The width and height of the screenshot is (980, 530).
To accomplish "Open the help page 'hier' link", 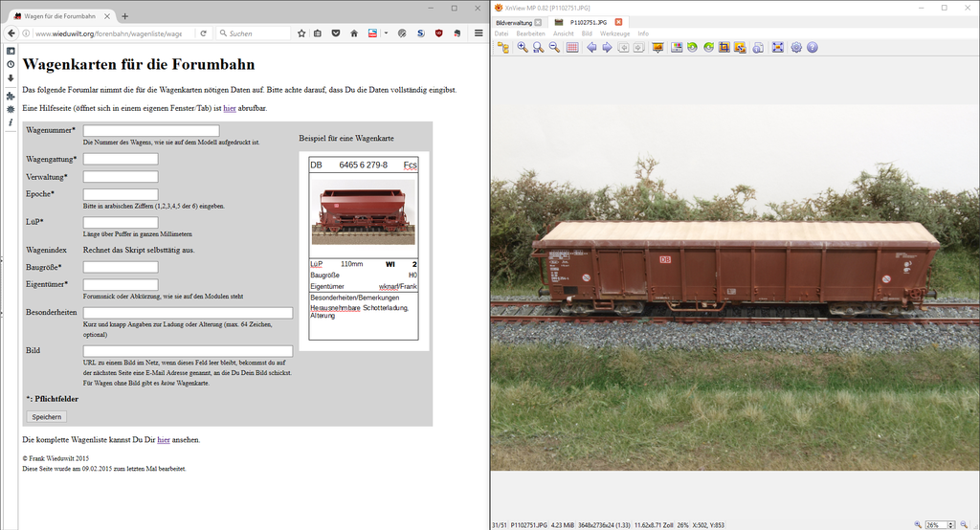I will pos(229,108).
